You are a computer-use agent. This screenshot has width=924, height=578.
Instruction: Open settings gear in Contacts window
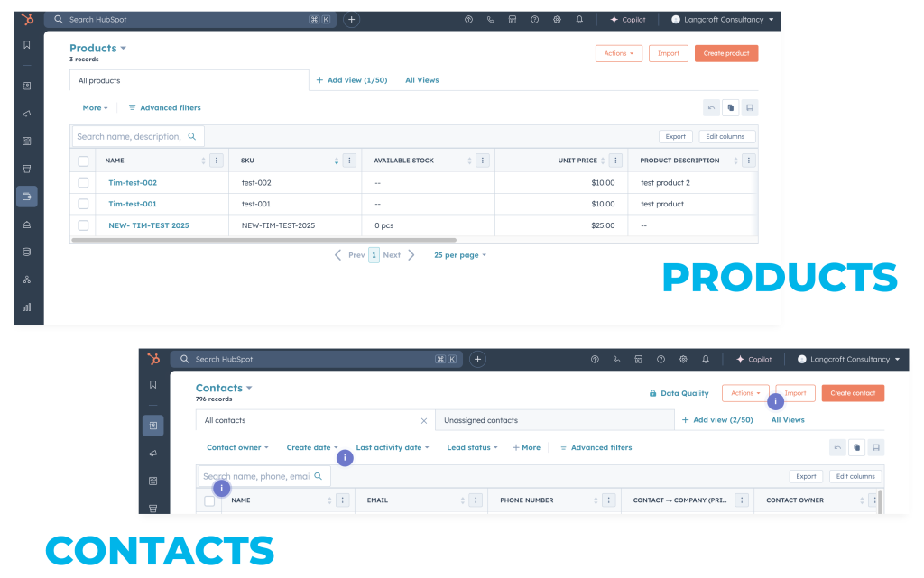pos(683,359)
